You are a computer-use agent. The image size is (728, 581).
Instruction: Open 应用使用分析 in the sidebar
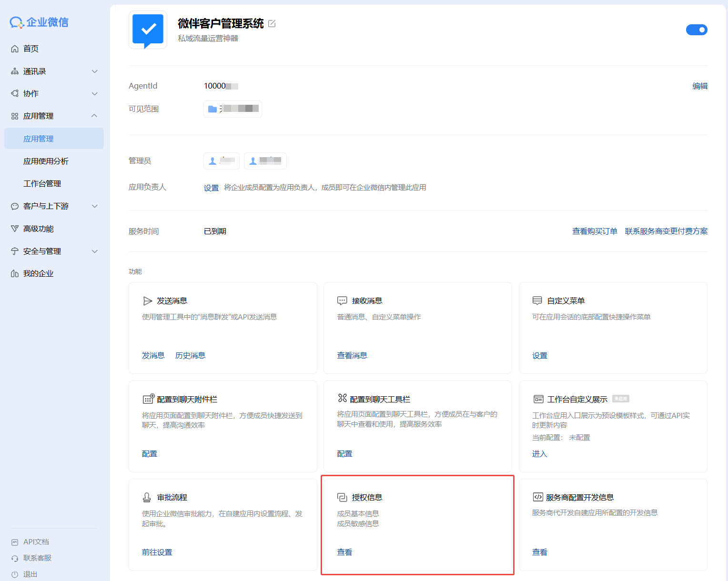[46, 161]
